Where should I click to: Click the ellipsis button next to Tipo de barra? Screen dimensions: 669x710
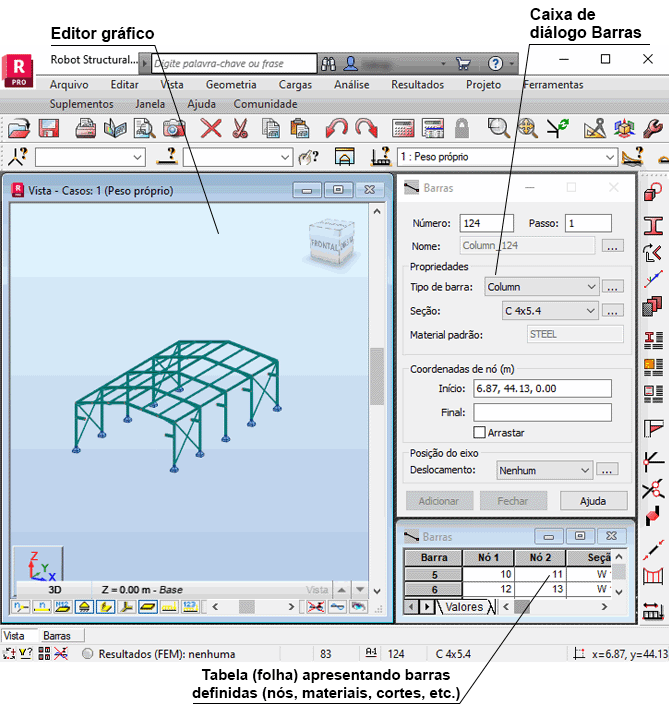612,287
